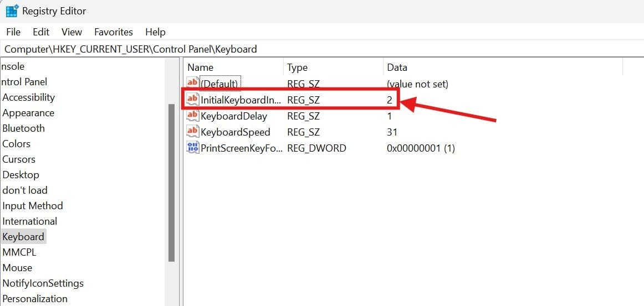
Task: Select the Desktop registry key
Action: (x=21, y=175)
